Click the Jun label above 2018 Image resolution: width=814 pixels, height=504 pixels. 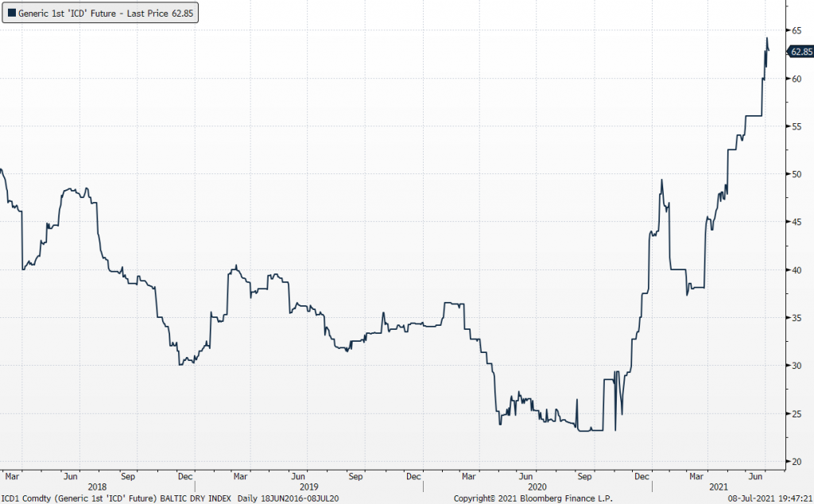coord(70,476)
